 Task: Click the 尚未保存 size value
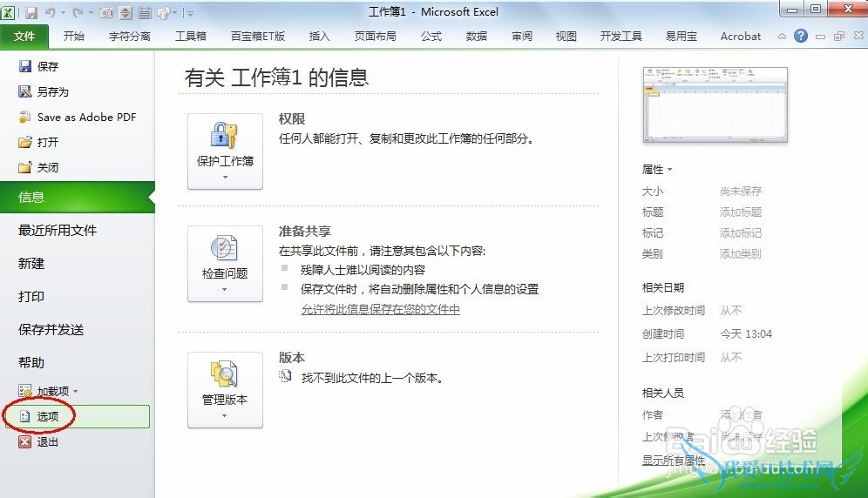741,191
